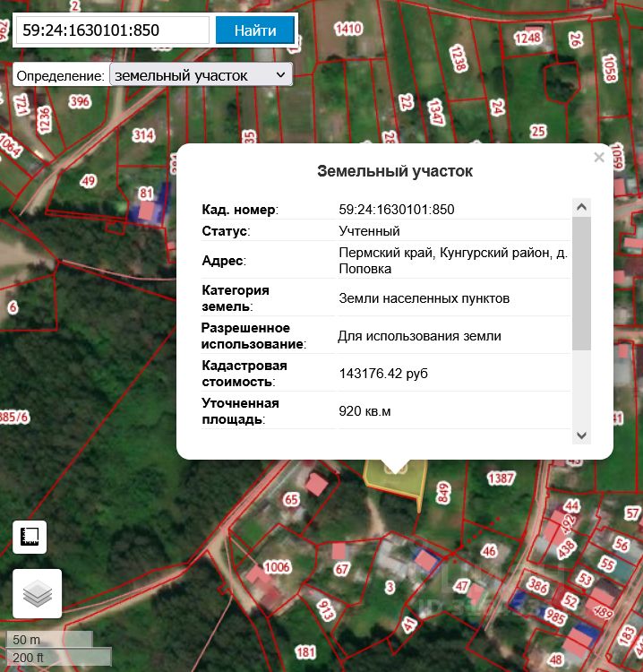Viewport: 643px width, 672px height.
Task: Close the Земельный участок popup
Action: [599, 158]
